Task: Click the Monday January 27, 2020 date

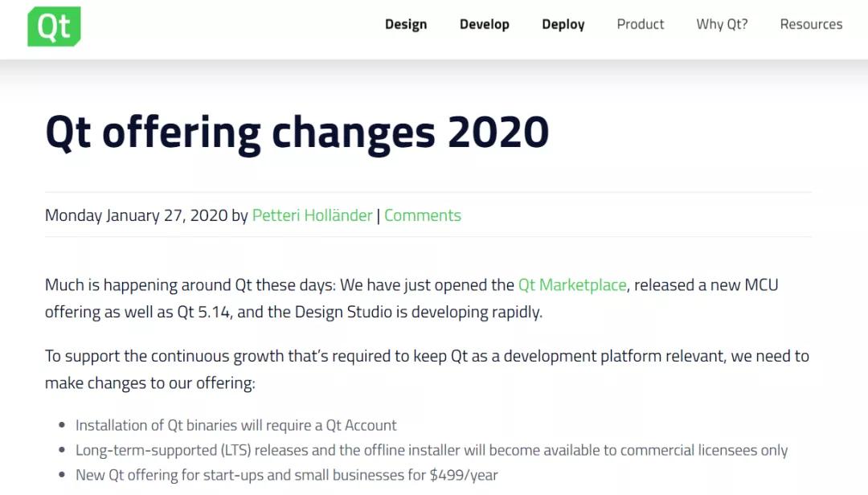Action: (137, 215)
